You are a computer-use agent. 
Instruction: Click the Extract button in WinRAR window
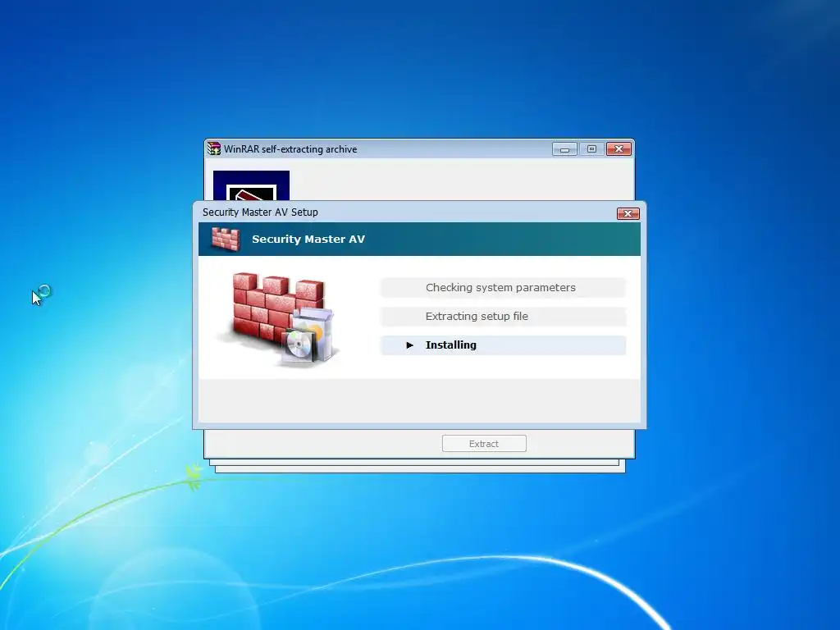pos(484,444)
